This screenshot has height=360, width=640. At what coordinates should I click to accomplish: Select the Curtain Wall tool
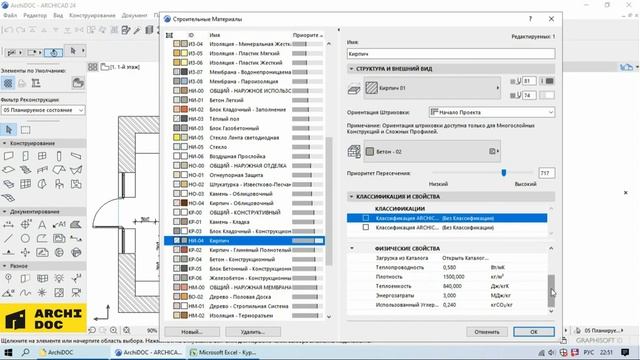(x=25, y=184)
